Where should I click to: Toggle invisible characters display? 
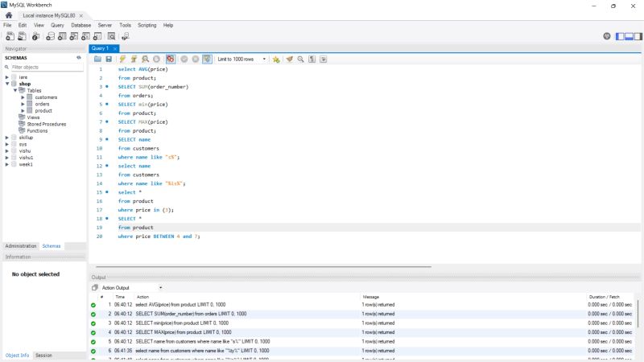tap(312, 59)
